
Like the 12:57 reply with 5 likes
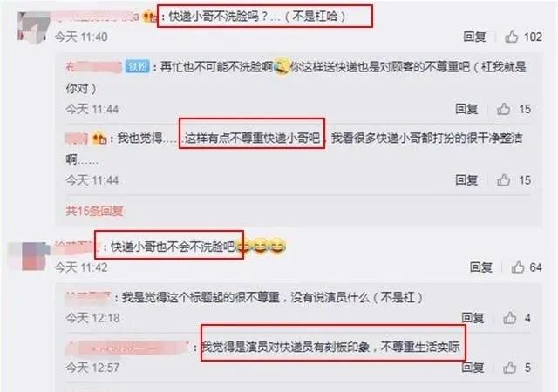coord(509,367)
